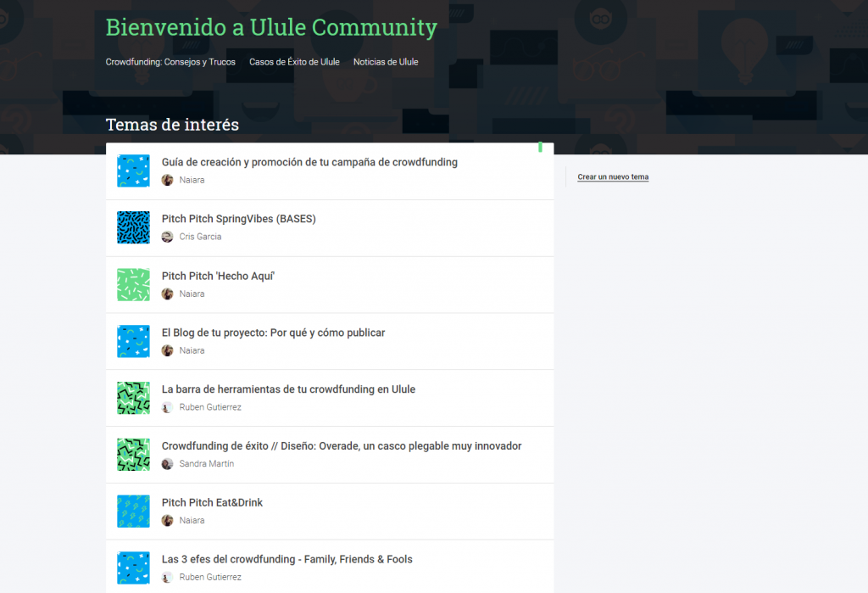Click author name Ruben Gutierrez under La barra de herramientas

210,407
